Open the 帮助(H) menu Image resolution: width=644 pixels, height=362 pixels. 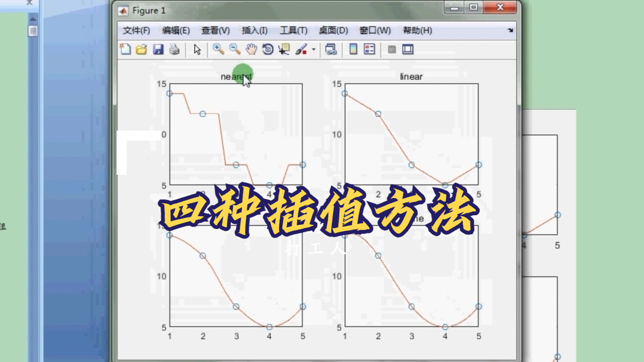click(417, 30)
